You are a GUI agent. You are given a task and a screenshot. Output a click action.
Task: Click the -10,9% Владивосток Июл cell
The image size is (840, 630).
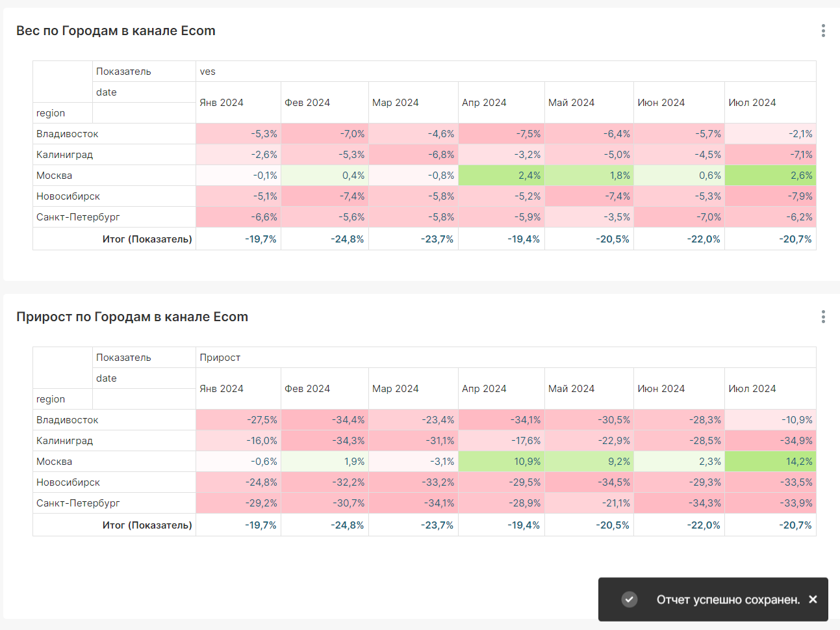770,420
